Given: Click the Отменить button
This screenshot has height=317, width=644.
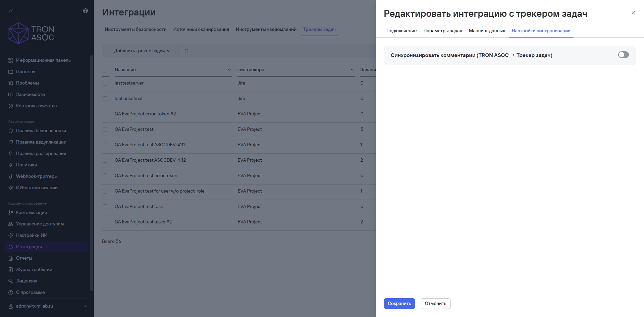Looking at the screenshot, I should [436, 304].
